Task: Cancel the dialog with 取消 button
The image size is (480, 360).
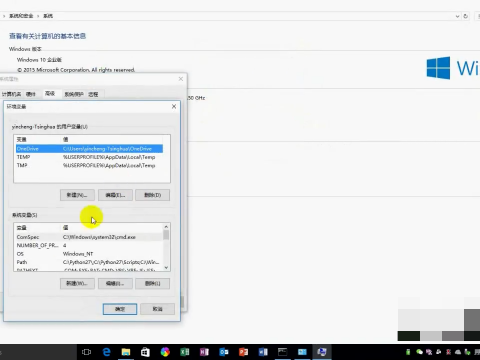Action: 157,309
